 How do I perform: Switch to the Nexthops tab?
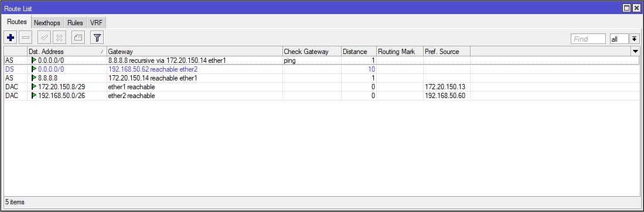click(x=47, y=23)
